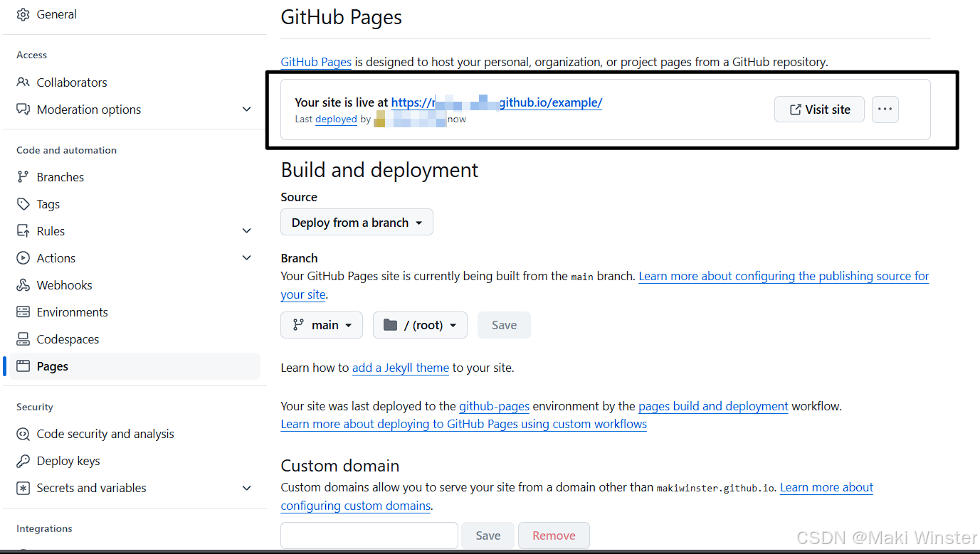Click the custom domain text field
Image resolution: width=980 pixels, height=554 pixels.
point(369,536)
